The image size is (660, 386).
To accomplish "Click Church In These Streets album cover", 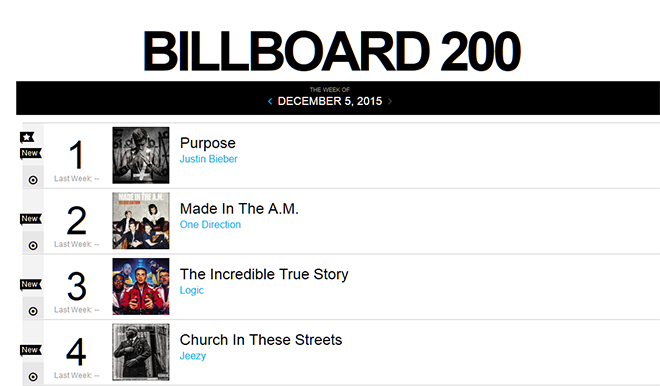I will (141, 352).
